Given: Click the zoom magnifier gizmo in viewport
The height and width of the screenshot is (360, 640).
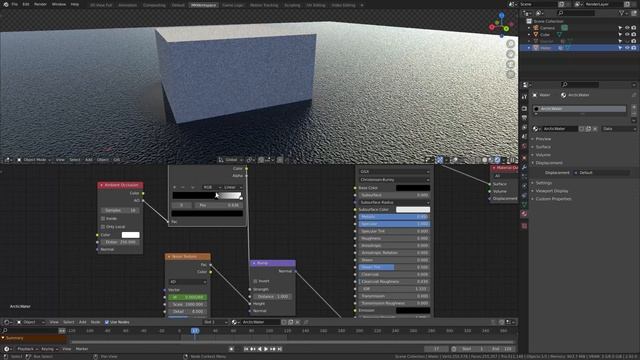Looking at the screenshot, I should (511, 44).
